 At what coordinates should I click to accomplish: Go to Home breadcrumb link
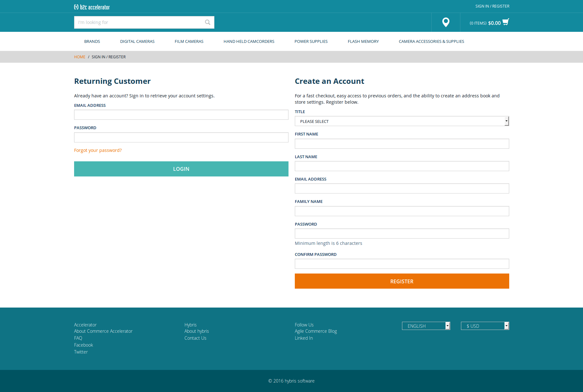pos(79,57)
